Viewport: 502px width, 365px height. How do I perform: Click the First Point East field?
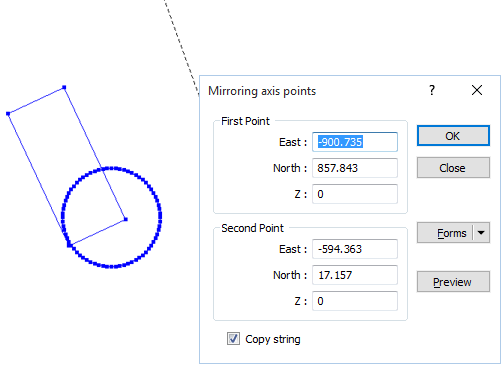355,142
